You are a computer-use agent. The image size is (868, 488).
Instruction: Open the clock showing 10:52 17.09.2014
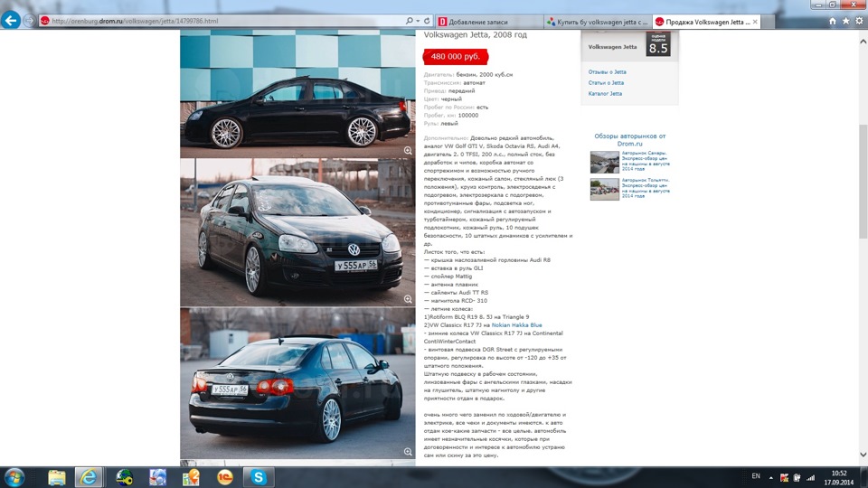pos(839,477)
